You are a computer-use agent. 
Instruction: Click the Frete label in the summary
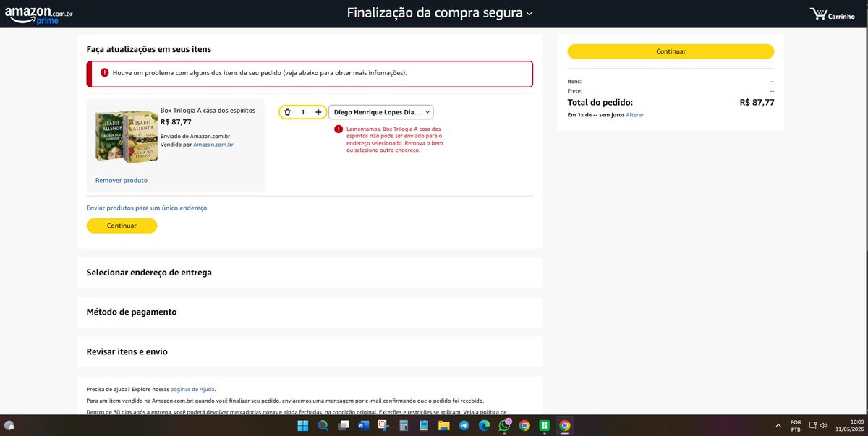click(x=575, y=91)
